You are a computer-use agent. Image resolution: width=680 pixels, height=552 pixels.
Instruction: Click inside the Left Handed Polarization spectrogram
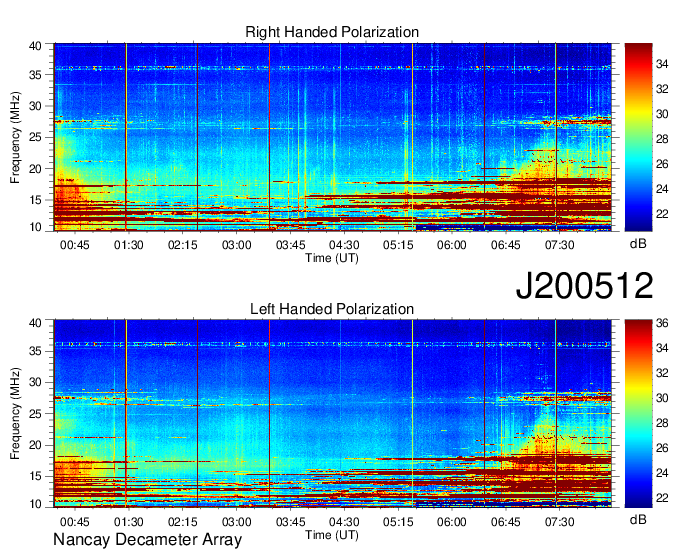[x=333, y=414]
